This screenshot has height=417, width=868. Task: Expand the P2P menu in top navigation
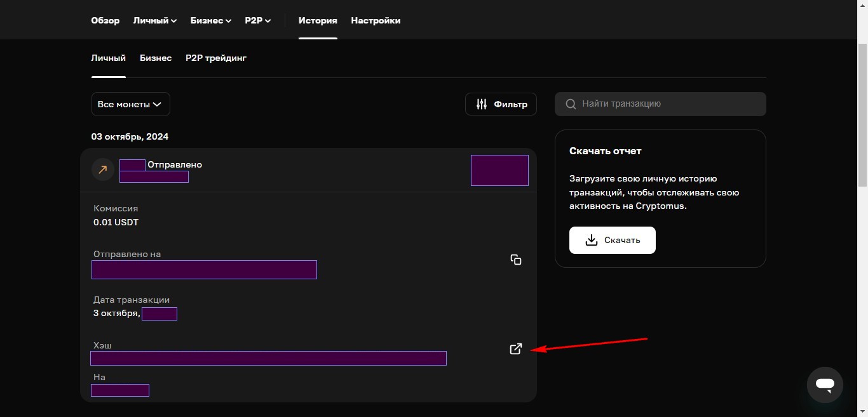(x=258, y=20)
